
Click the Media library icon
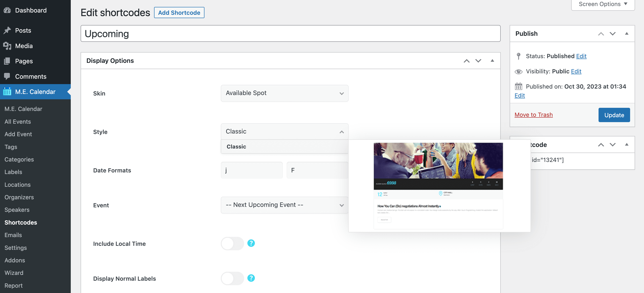[7, 46]
